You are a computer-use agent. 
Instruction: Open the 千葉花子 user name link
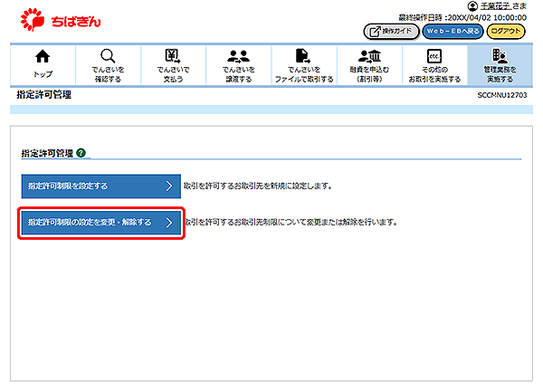coord(495,6)
